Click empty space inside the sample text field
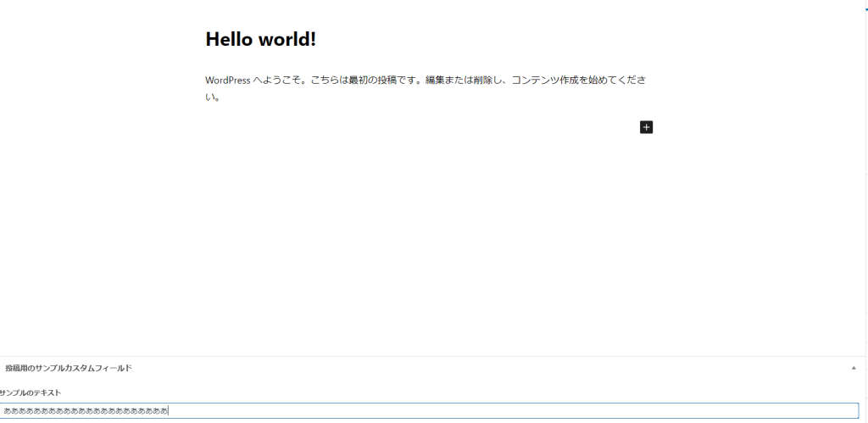The width and height of the screenshot is (868, 423). [x=509, y=411]
